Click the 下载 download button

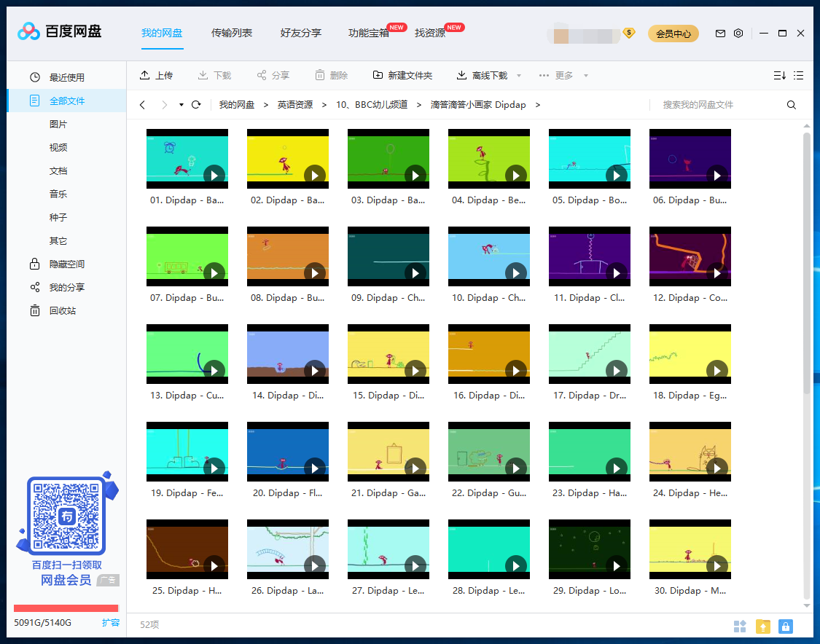coord(214,75)
